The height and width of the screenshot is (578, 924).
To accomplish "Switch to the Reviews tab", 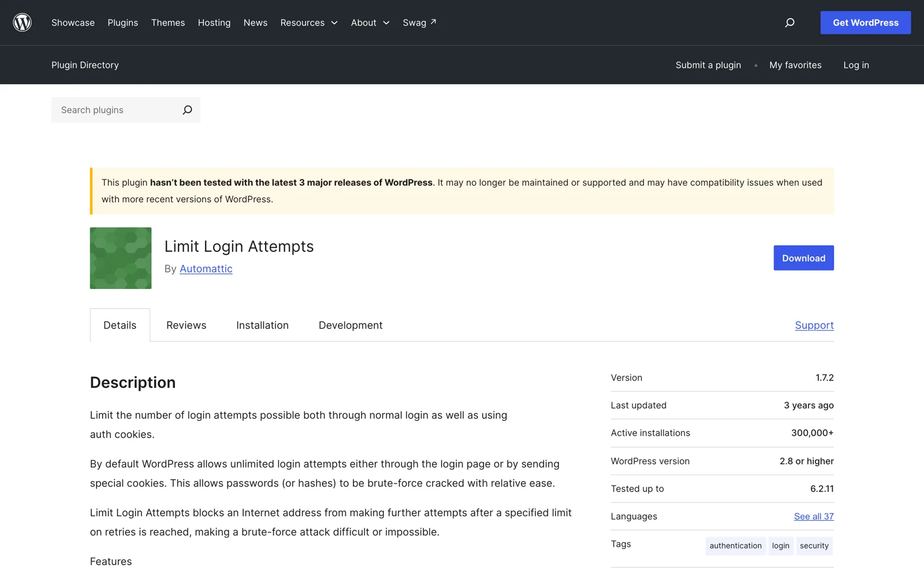I will point(186,325).
